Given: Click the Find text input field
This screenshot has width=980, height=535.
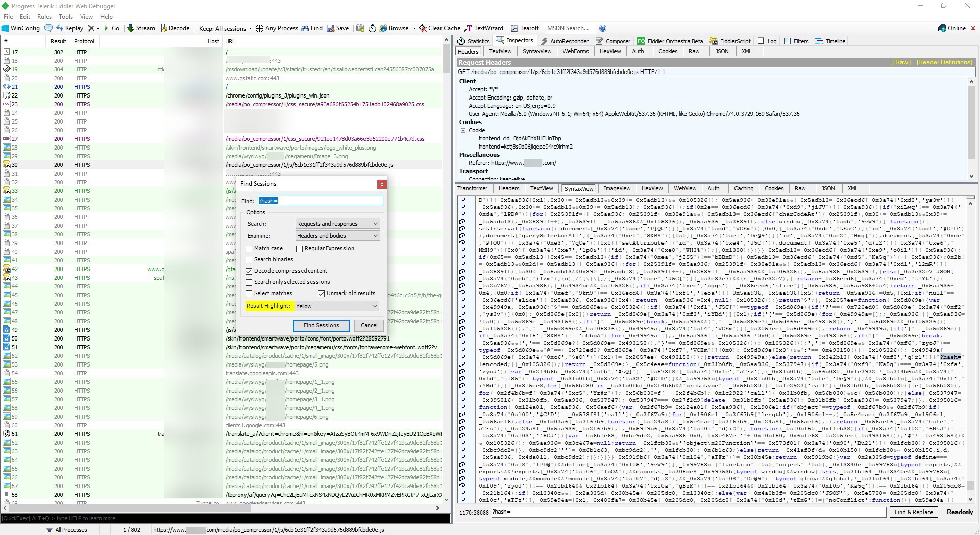Looking at the screenshot, I should click(x=321, y=201).
